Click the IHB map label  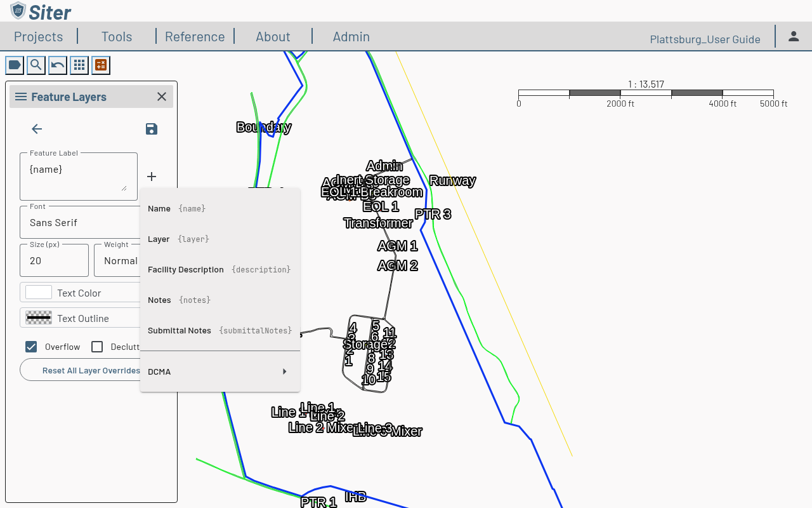(355, 497)
